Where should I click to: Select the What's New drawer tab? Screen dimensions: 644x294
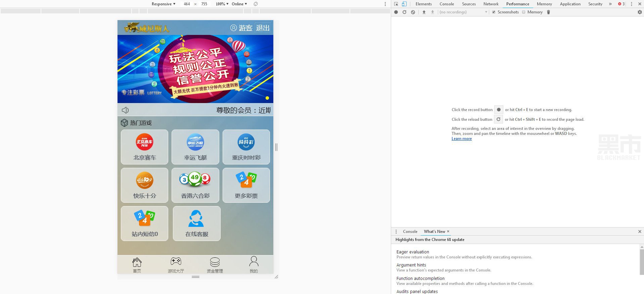[434, 232]
